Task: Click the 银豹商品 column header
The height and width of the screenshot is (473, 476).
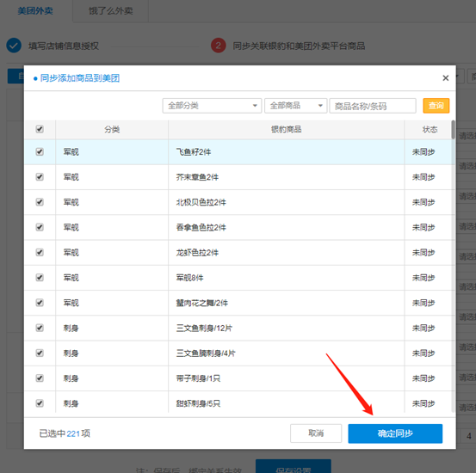Action: tap(287, 130)
